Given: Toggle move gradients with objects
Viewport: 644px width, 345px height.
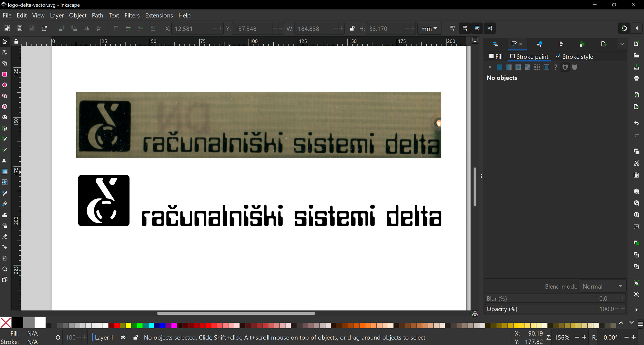Looking at the screenshot, I should (x=477, y=28).
